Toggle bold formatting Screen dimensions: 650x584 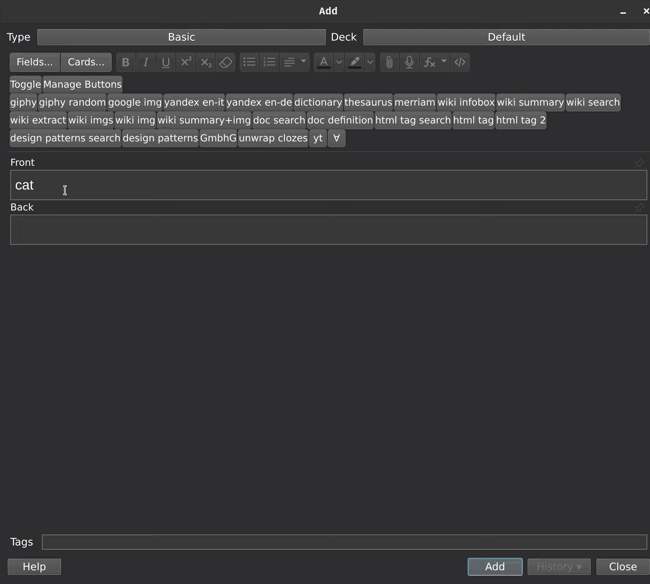[126, 62]
